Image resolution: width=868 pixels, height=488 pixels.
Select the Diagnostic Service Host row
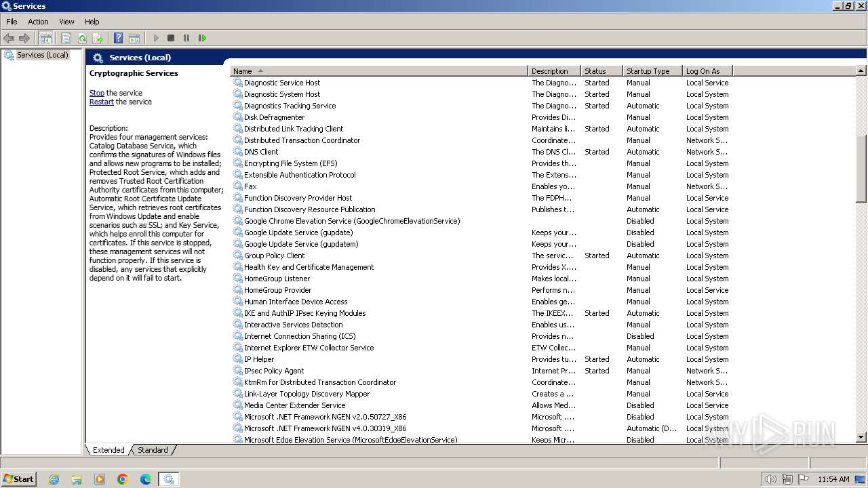click(481, 83)
